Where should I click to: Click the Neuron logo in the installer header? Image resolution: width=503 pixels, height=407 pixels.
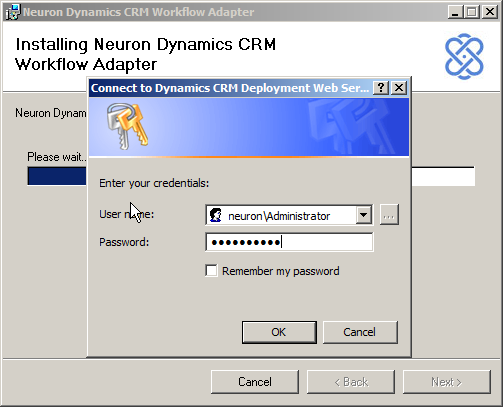464,56
